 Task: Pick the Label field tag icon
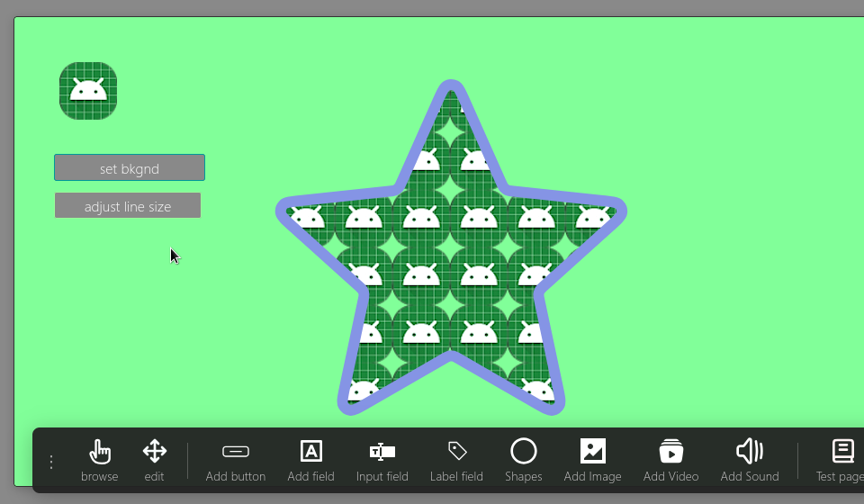point(456,460)
